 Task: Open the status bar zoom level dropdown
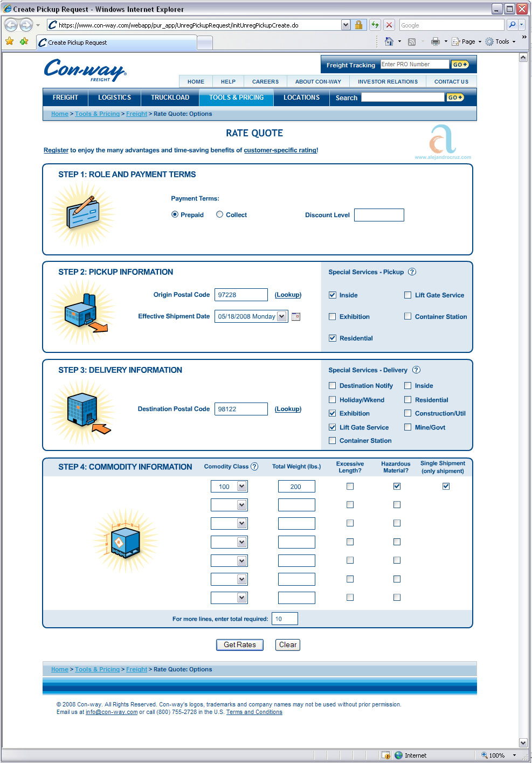(514, 755)
